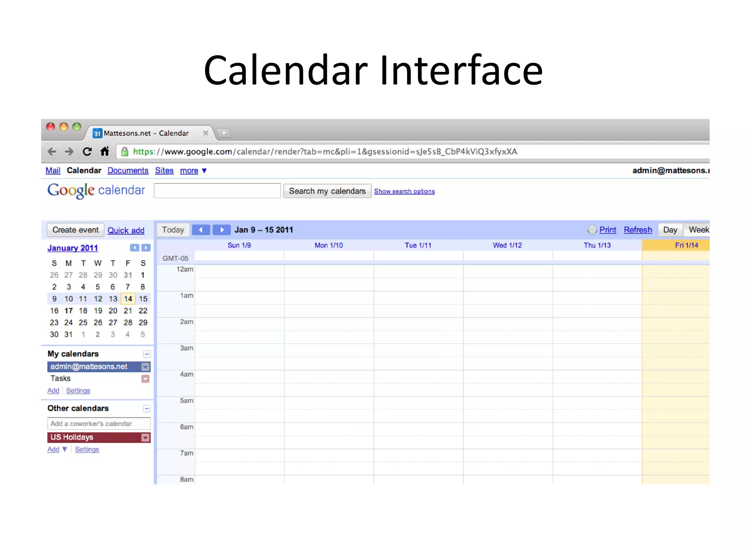Close the Mattesons.net Calendar tab
Image resolution: width=747 pixels, height=560 pixels.
206,133
